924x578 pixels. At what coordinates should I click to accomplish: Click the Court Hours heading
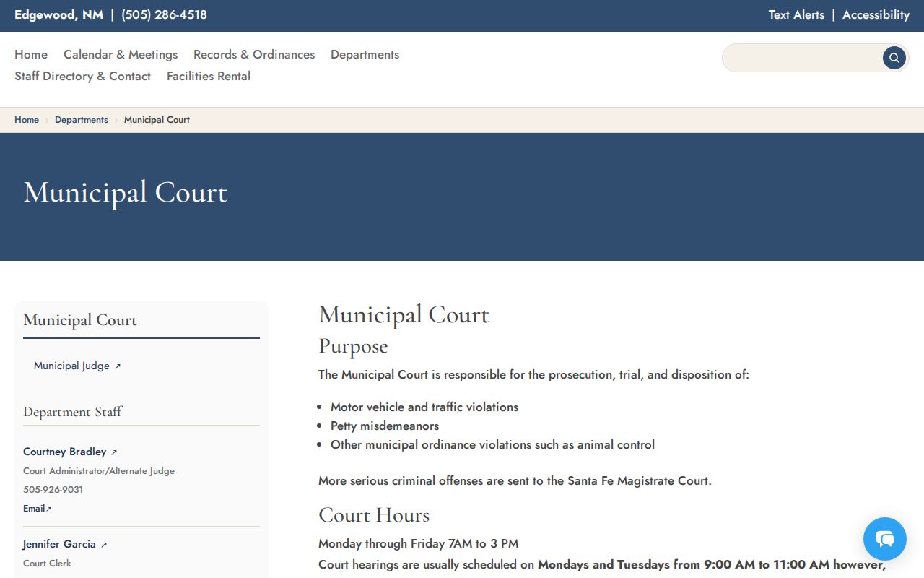pyautogui.click(x=374, y=515)
